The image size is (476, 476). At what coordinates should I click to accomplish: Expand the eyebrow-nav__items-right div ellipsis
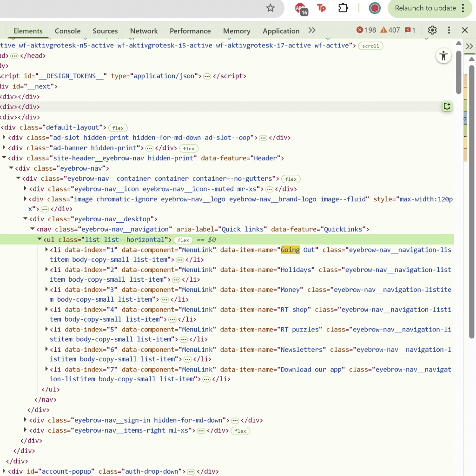[x=201, y=431]
